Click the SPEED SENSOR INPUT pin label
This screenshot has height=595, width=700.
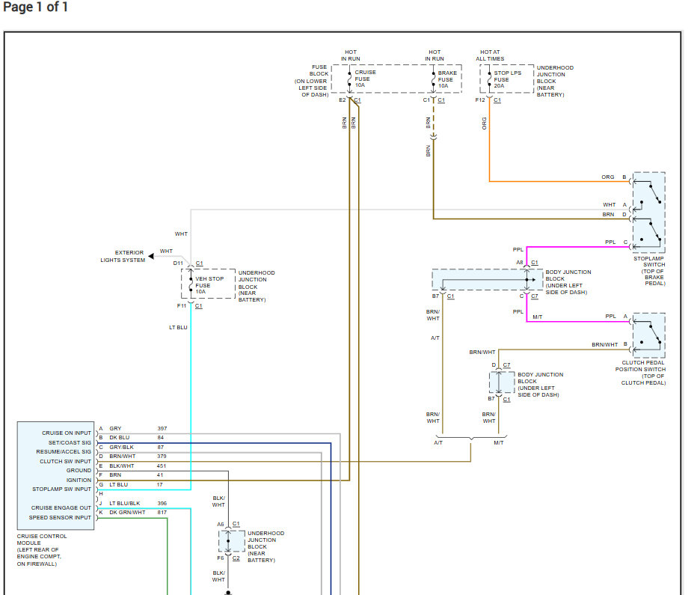60,517
